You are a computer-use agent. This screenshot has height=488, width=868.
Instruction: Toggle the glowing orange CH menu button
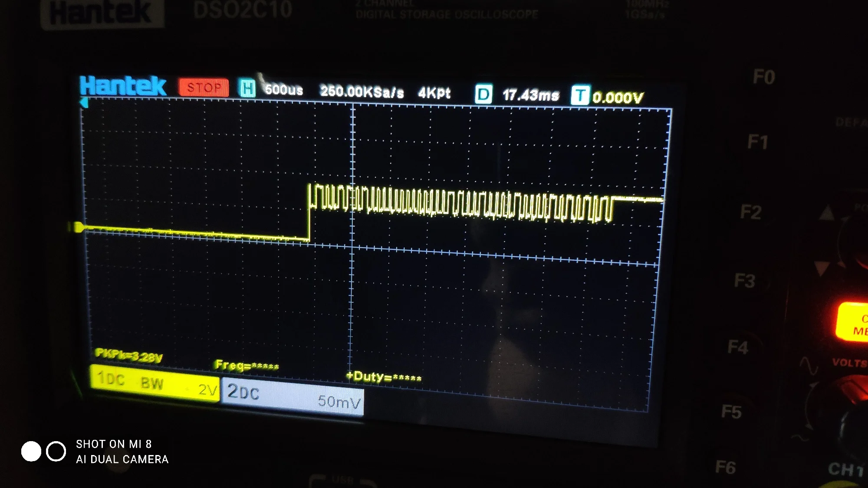(x=853, y=322)
